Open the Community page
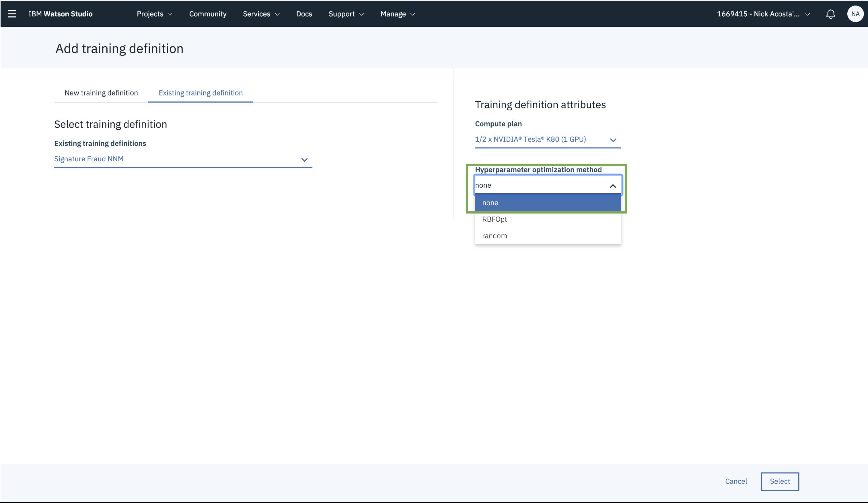 [208, 14]
